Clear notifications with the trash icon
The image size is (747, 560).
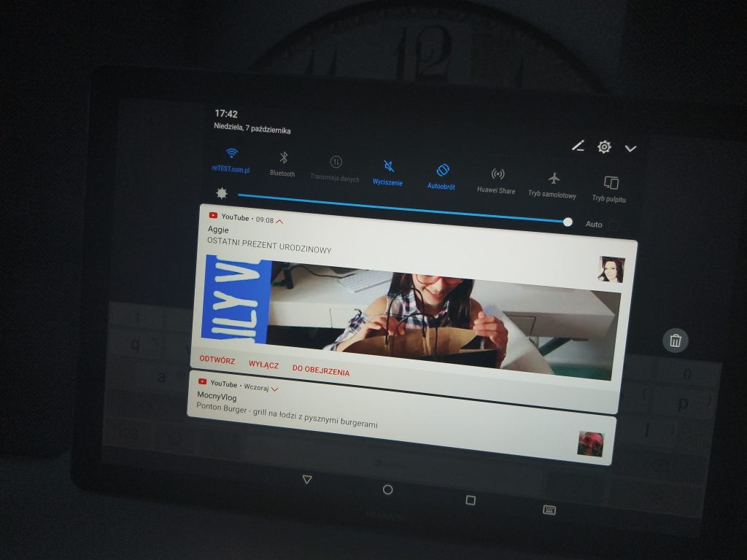tap(676, 340)
